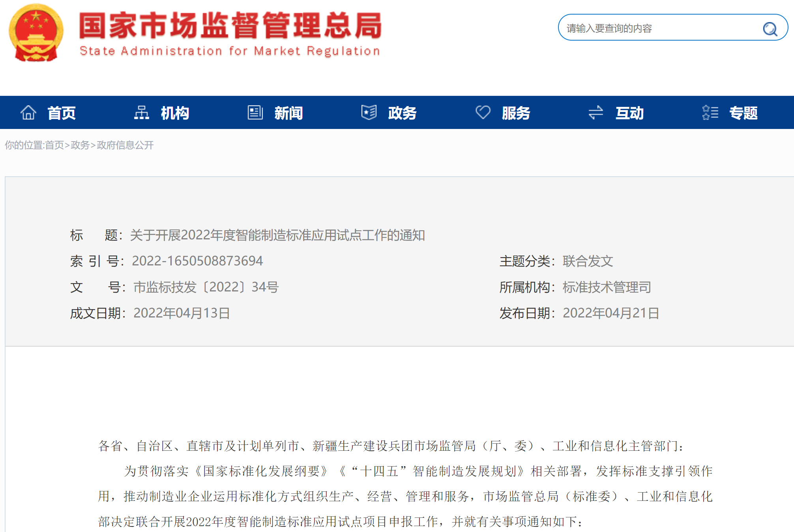
Task: Click the organization chart icon beside 机构
Action: point(142,113)
